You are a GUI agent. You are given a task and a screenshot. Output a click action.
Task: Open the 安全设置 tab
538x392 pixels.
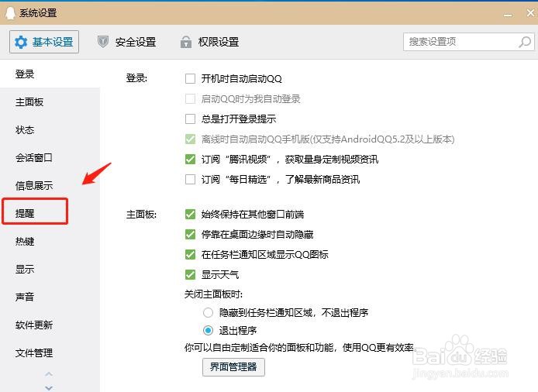click(x=127, y=42)
